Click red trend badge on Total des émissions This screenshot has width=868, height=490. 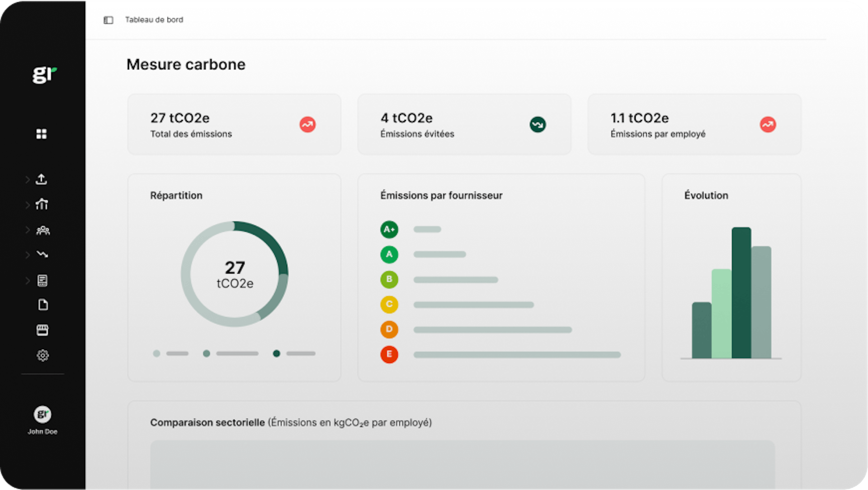pos(307,125)
